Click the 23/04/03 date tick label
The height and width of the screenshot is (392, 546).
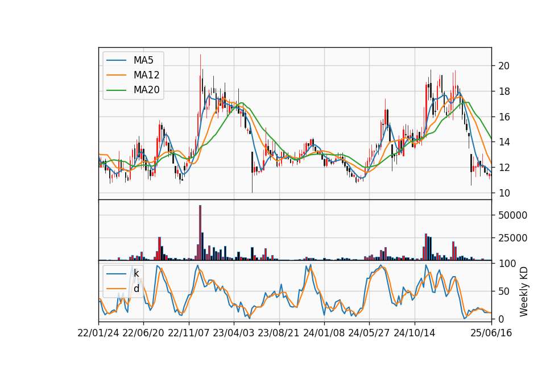(234, 333)
